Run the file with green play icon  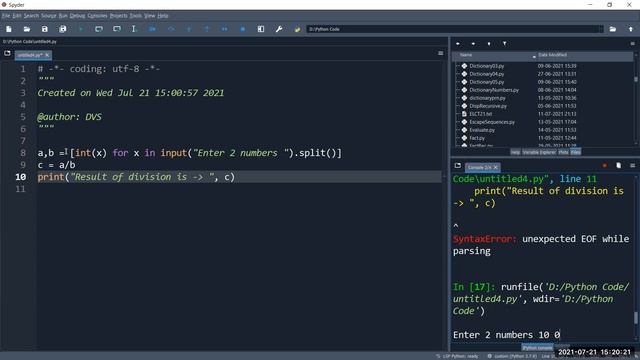point(81,29)
